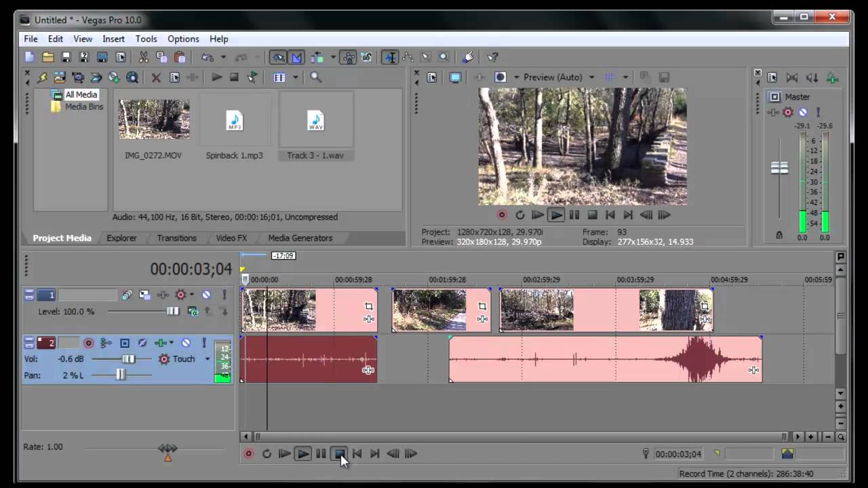Open the Touch automation mode dropdown
Viewport: 868px width, 488px height.
pyautogui.click(x=207, y=359)
